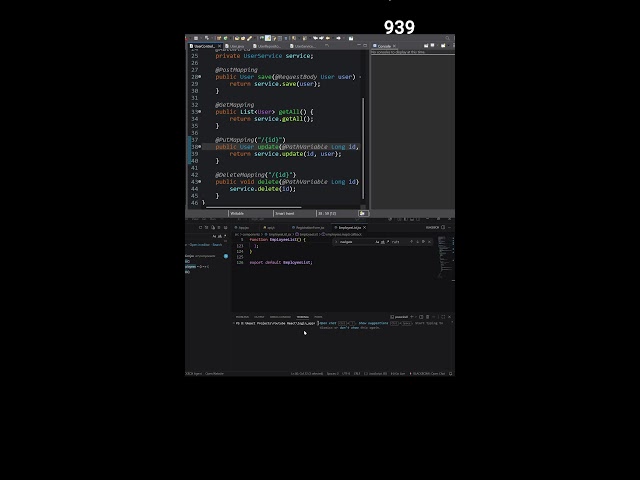Switch to the Output panel tab
640x480 pixels.
pyautogui.click(x=259, y=317)
